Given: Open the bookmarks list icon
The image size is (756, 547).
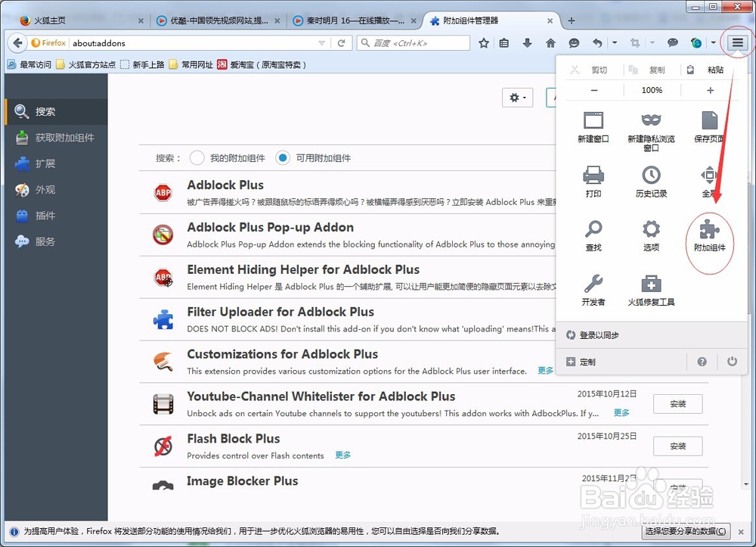Looking at the screenshot, I should point(504,43).
